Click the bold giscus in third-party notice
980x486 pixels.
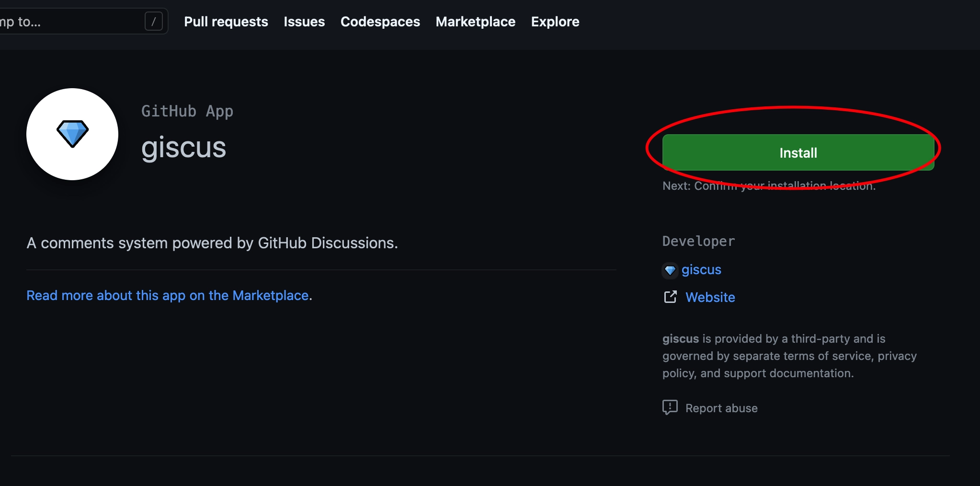pos(681,339)
